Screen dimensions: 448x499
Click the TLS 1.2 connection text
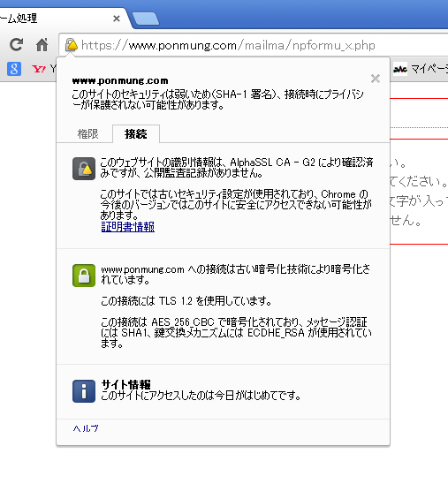pos(186,301)
